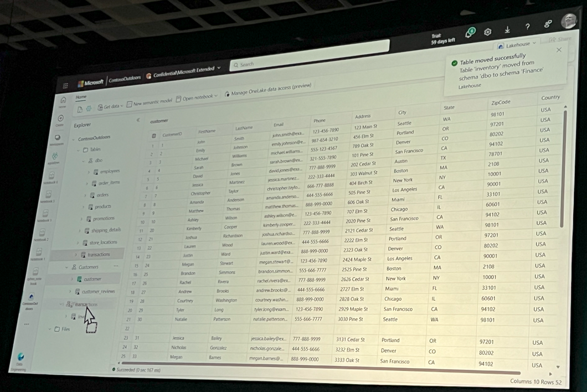Switch to the Home tab

point(82,96)
